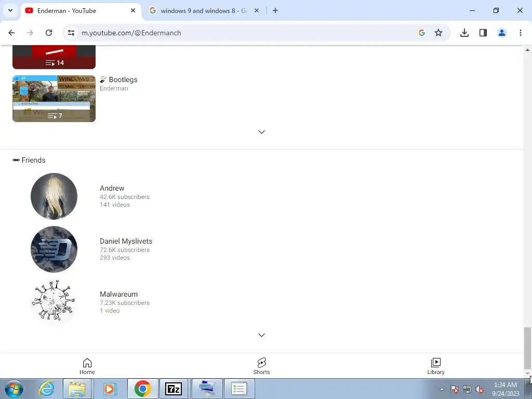
Task: Open the Bootlegs playlist title
Action: (119, 79)
